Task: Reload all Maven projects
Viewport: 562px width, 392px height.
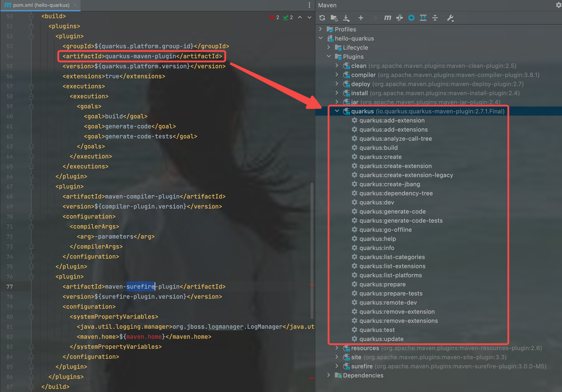Action: pyautogui.click(x=322, y=18)
